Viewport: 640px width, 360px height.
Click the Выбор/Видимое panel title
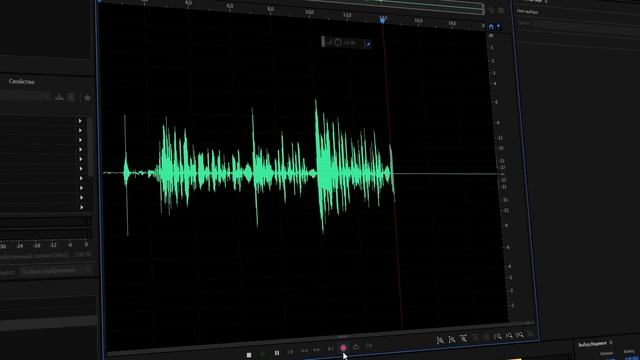point(592,344)
